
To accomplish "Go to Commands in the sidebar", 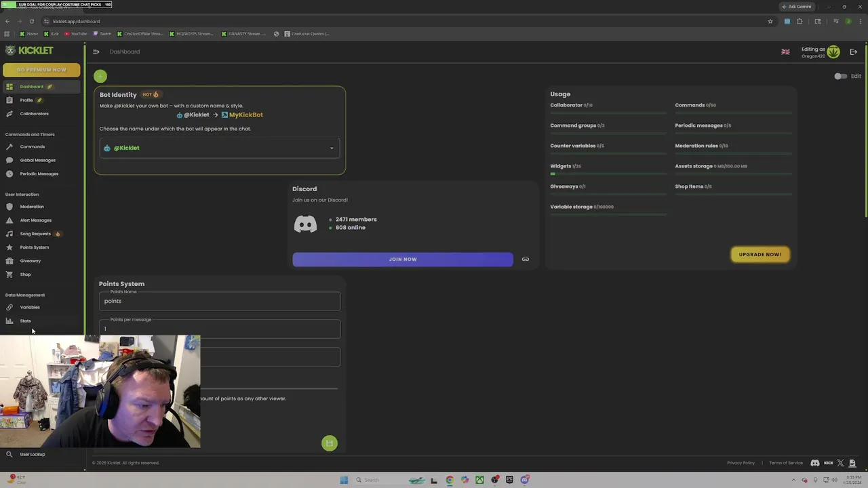I will (41, 146).
